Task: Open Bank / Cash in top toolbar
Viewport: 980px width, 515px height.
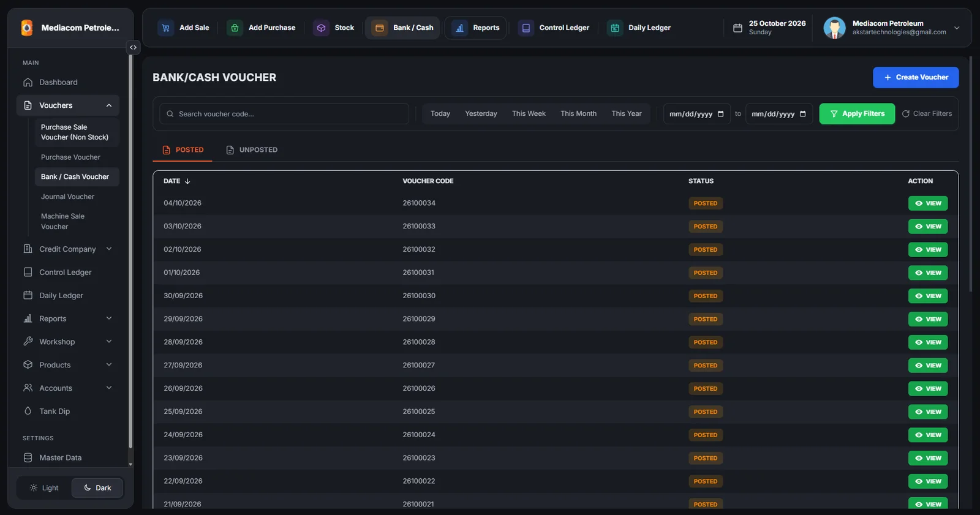Action: (x=402, y=28)
